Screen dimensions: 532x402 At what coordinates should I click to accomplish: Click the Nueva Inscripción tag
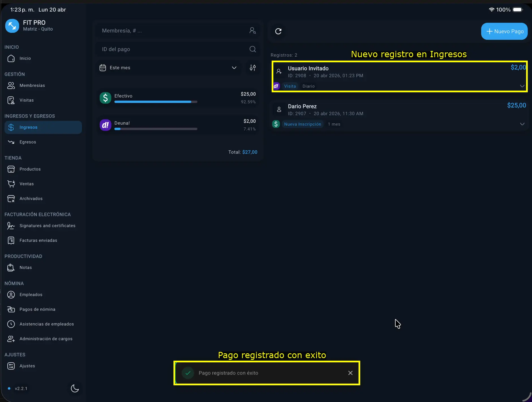click(303, 124)
